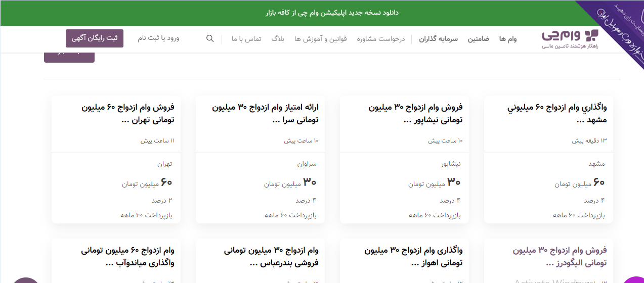Screen dimensions: 644x283
Task: Click the search magnifier icon in navbar
Action: pos(210,39)
